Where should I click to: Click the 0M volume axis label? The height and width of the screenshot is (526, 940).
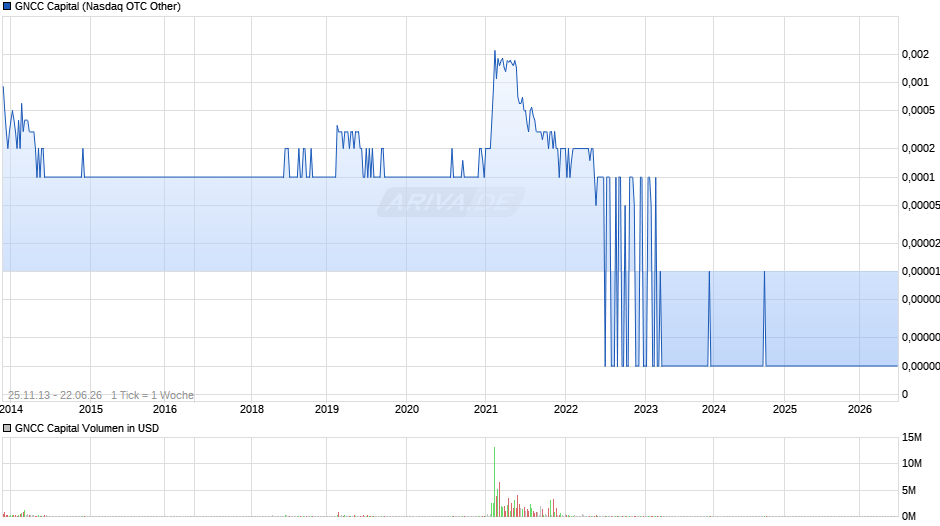(909, 516)
